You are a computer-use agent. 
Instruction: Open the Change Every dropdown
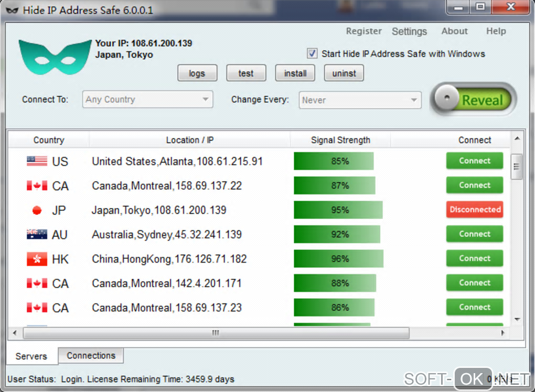360,100
